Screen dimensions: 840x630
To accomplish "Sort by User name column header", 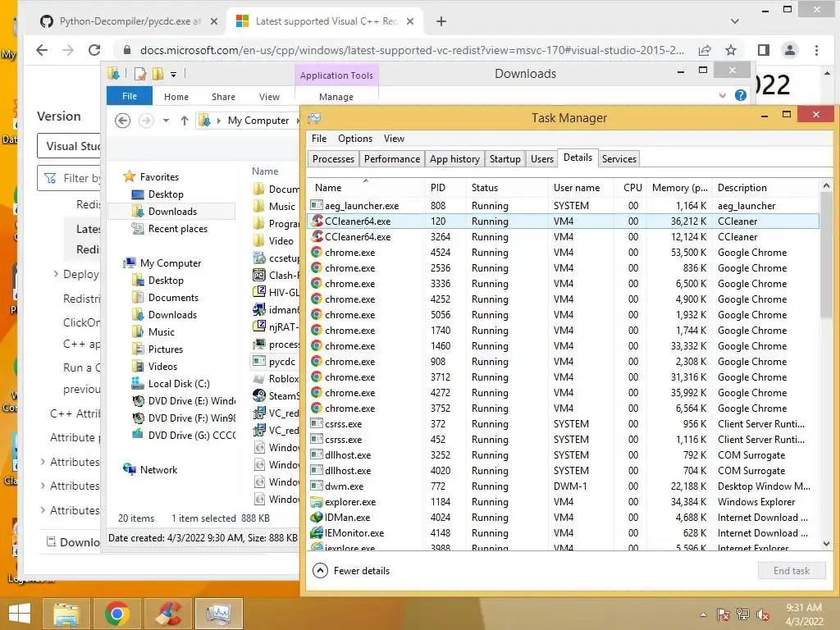I will pos(582,188).
